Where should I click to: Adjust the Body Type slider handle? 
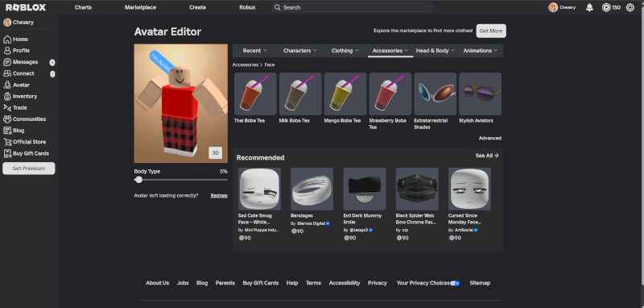(138, 180)
